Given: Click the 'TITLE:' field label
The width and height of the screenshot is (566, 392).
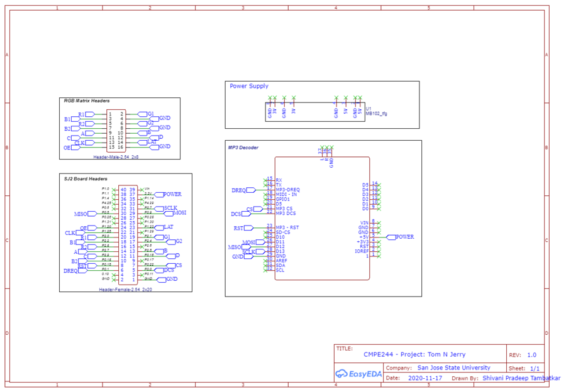Looking at the screenshot, I should coord(345,349).
